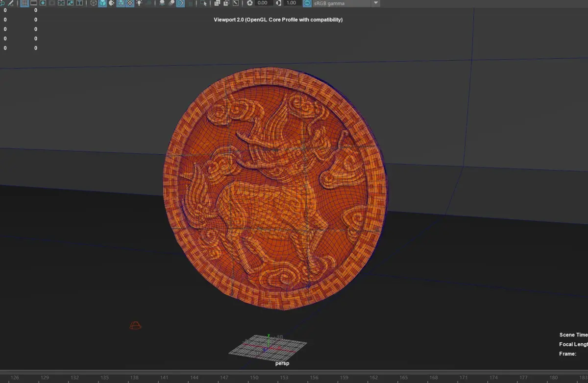588x383 pixels.
Task: Toggle use default material icon
Action: [x=111, y=3]
